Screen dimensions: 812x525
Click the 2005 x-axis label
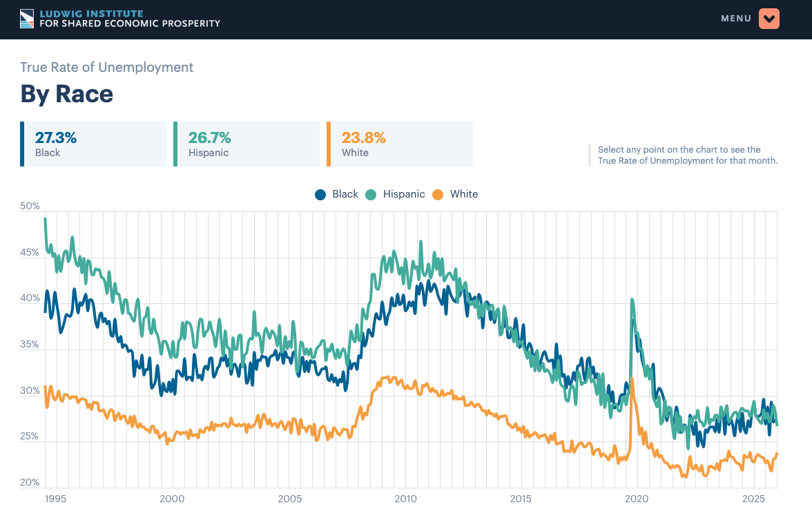coord(289,499)
